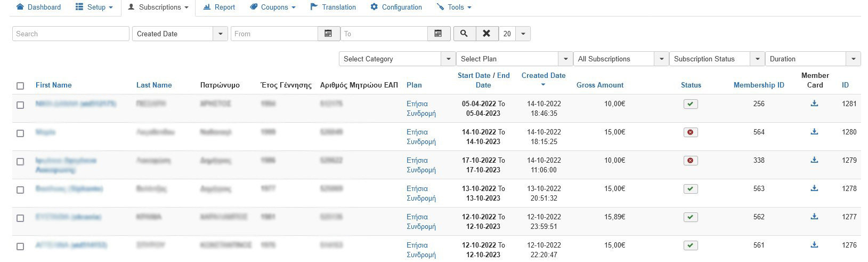
Task: Expand the Select Plan dropdown
Action: pyautogui.click(x=514, y=59)
